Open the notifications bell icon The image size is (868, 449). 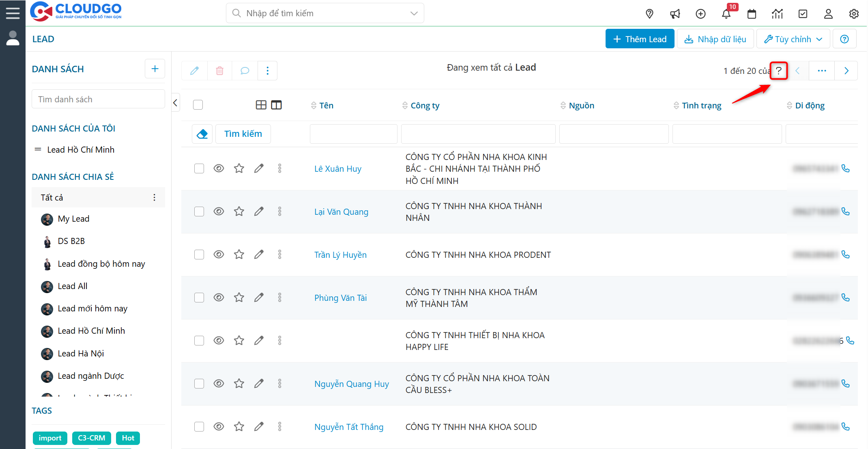(726, 14)
